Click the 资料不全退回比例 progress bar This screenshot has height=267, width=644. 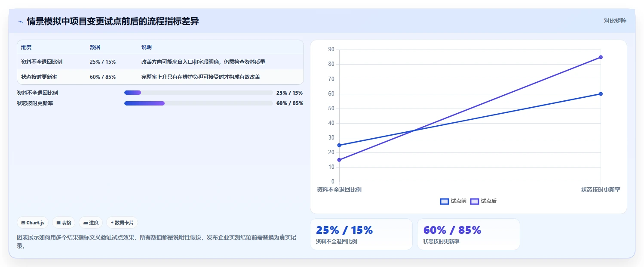click(x=199, y=93)
